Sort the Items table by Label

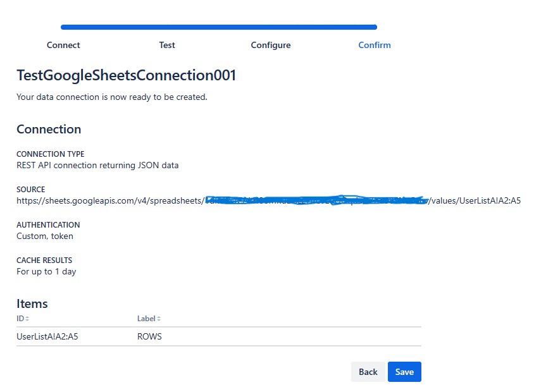click(x=149, y=318)
